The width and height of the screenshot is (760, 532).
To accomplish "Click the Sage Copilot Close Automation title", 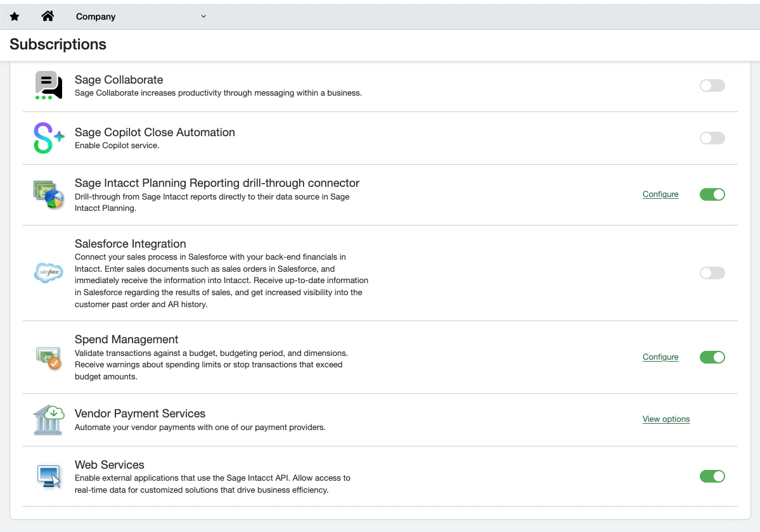I will 155,132.
